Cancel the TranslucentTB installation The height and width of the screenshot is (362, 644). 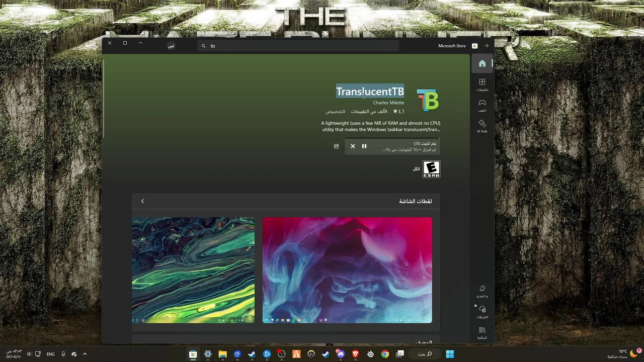point(353,146)
